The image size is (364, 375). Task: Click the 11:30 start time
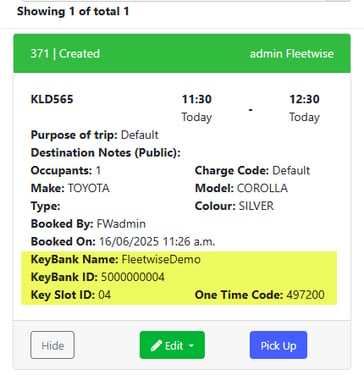pyautogui.click(x=197, y=99)
